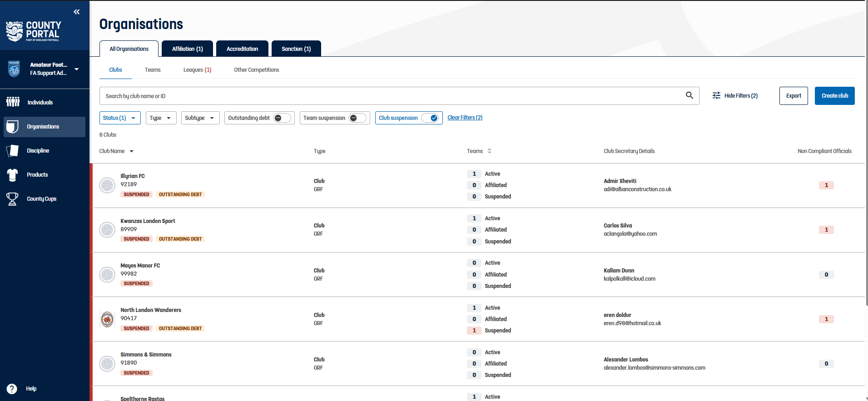868x401 pixels.
Task: Click Kallam Dunn secretary email
Action: click(x=630, y=279)
